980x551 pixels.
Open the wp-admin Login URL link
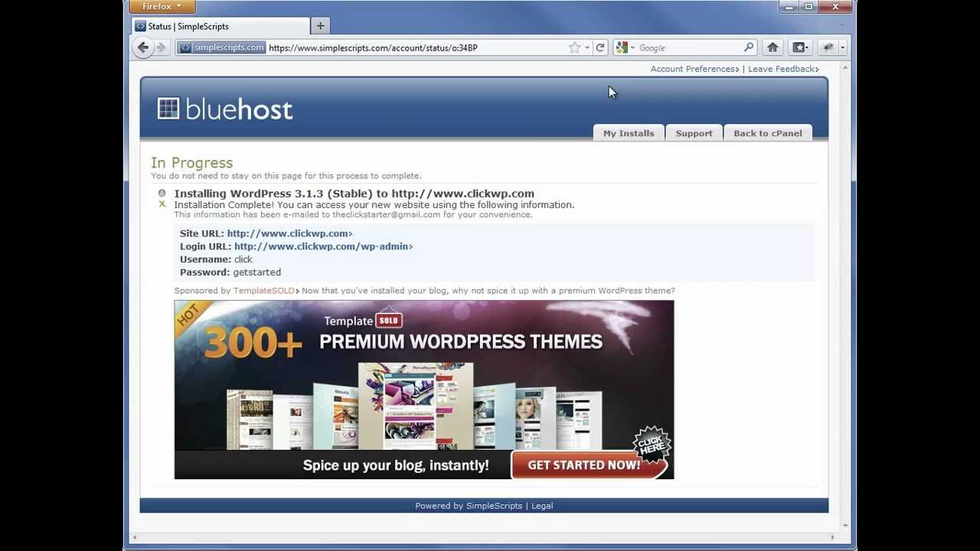click(x=323, y=246)
